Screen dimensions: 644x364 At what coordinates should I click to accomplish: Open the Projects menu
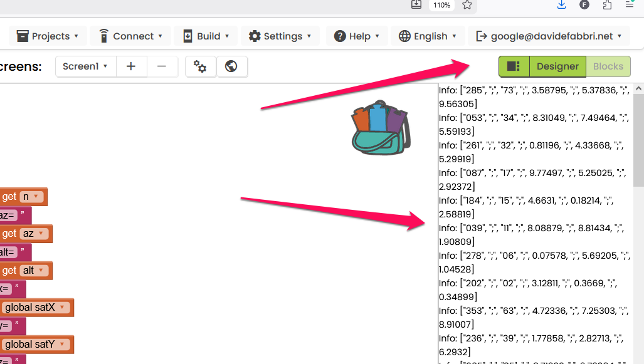[x=48, y=36]
